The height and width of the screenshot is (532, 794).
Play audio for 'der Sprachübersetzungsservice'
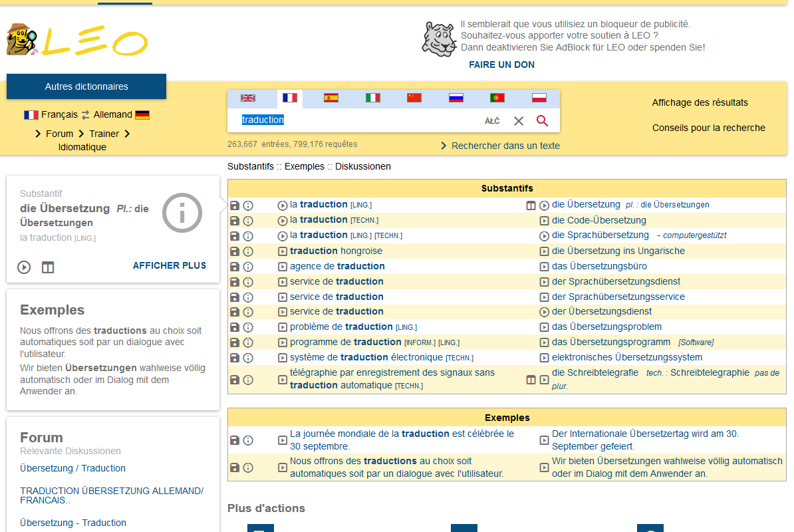(545, 297)
